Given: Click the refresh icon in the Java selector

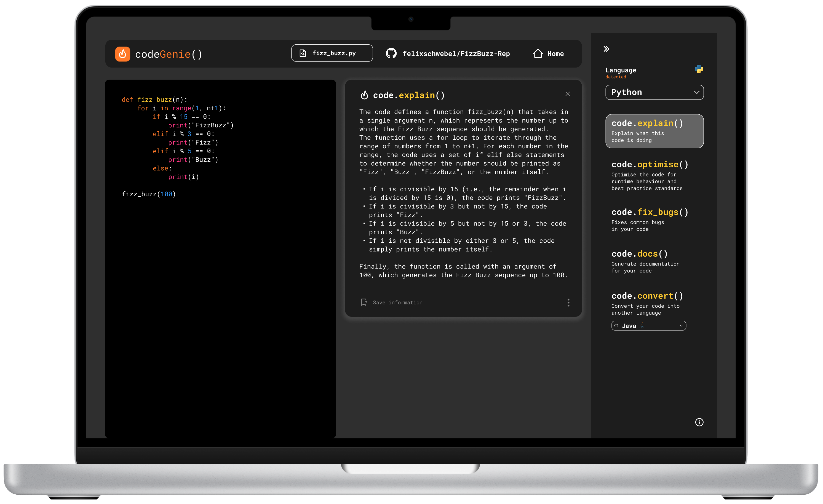Looking at the screenshot, I should (x=616, y=325).
